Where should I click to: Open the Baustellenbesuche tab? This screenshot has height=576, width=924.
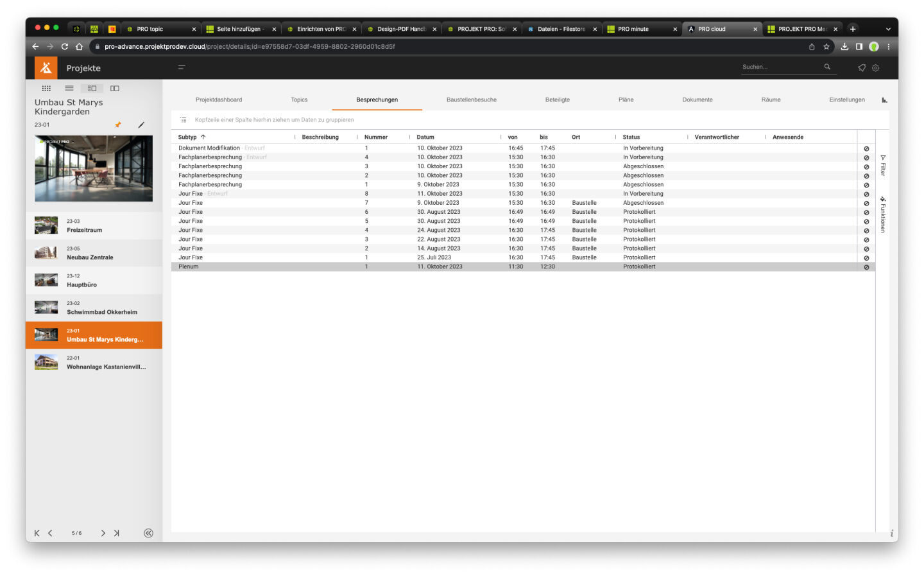(x=471, y=100)
